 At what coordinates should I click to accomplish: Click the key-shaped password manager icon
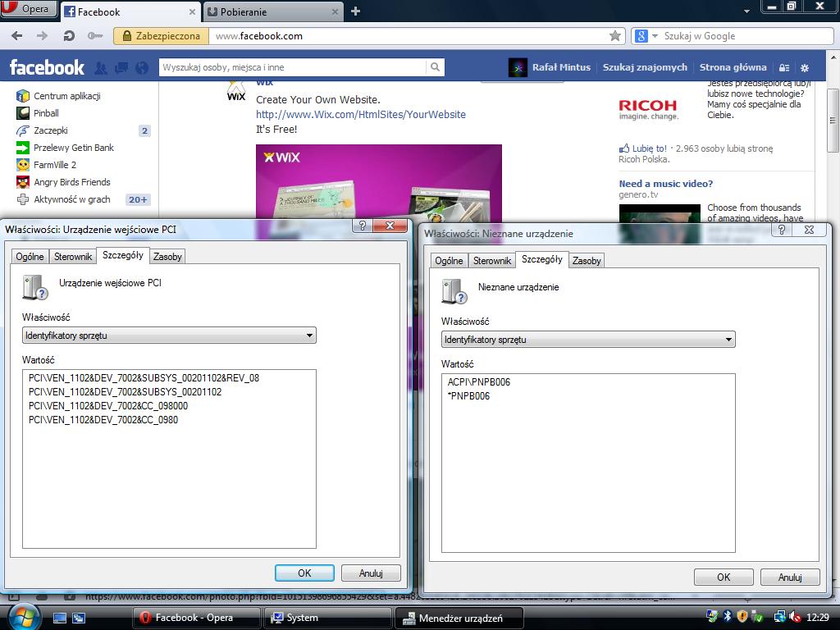(x=95, y=36)
